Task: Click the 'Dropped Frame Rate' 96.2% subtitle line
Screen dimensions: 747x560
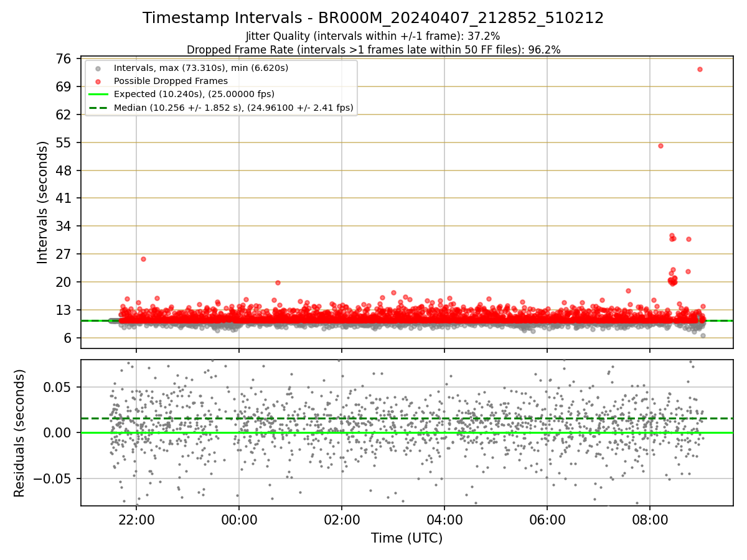Action: tap(374, 50)
